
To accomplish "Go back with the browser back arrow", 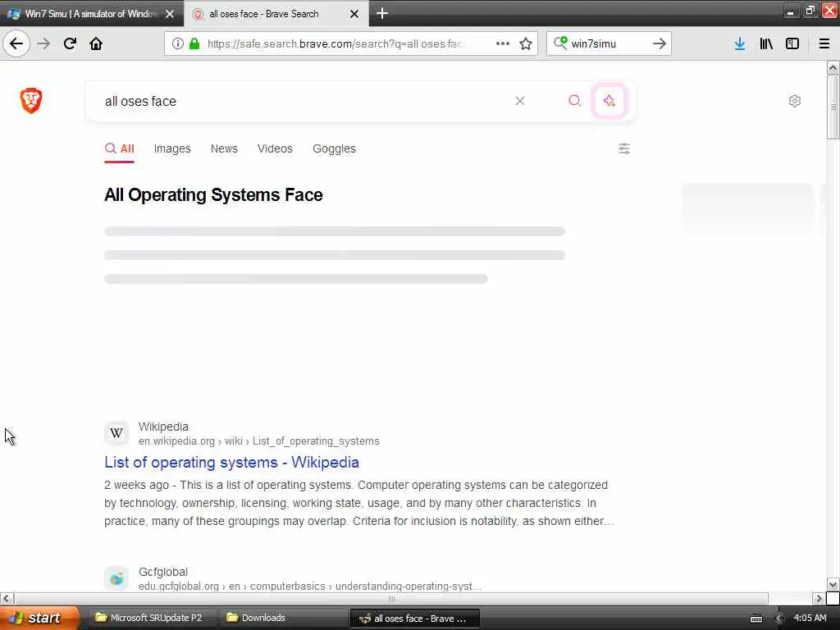I will click(x=16, y=43).
